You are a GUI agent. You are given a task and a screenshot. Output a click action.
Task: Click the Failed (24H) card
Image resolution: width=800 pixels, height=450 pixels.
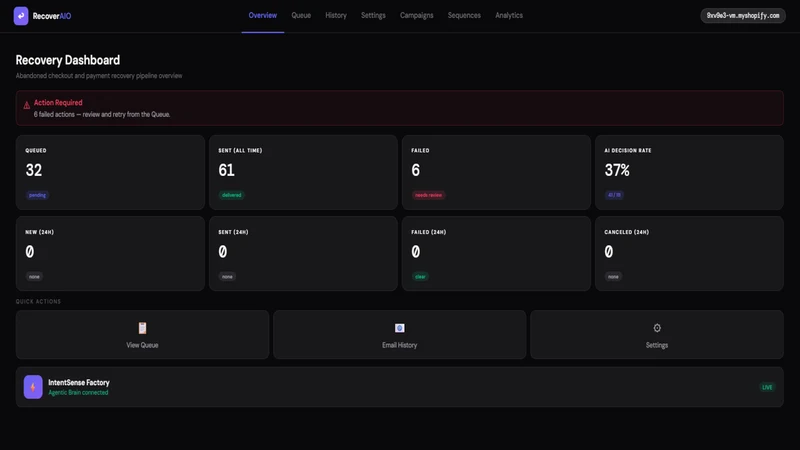pyautogui.click(x=496, y=254)
